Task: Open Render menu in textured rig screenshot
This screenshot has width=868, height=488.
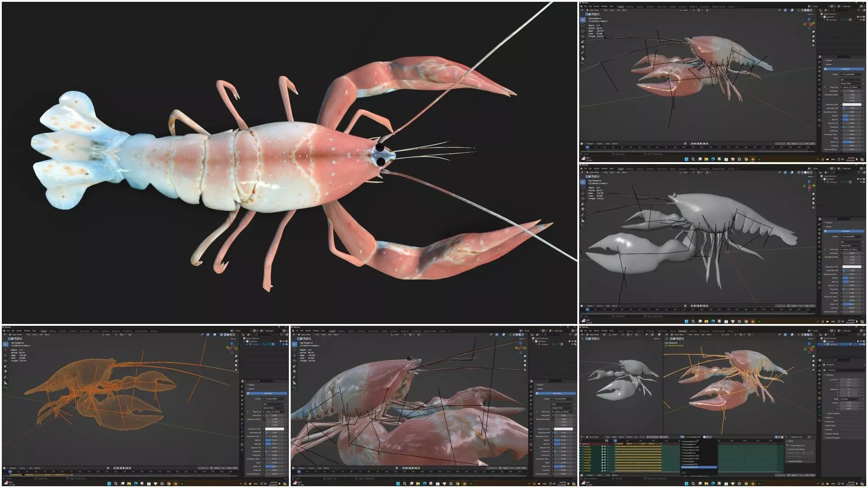Action: click(x=596, y=6)
